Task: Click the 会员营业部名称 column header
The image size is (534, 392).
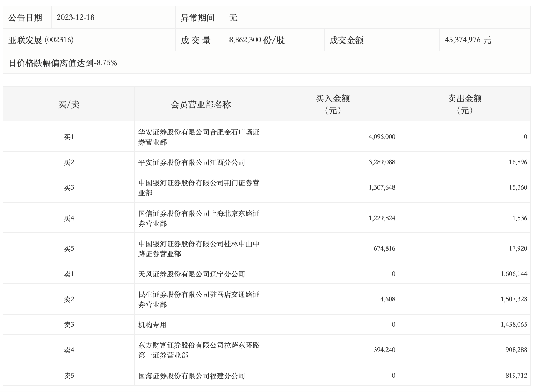Action: (201, 104)
